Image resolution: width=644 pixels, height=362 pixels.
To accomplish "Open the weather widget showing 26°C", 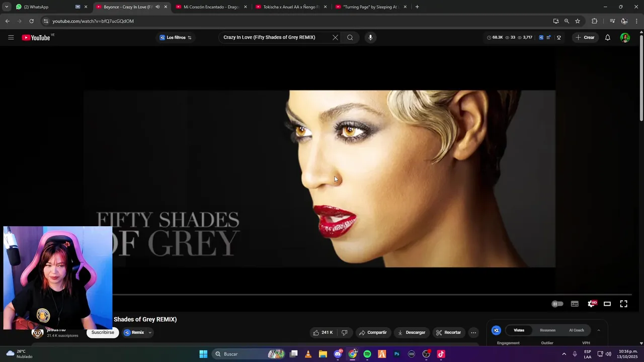I will (x=19, y=354).
